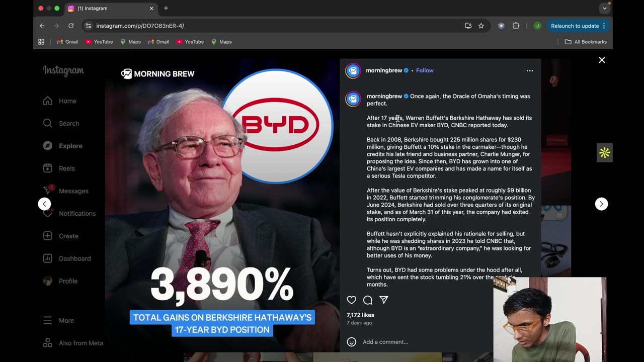Like the post with heart icon
The image size is (644, 362).
[352, 300]
